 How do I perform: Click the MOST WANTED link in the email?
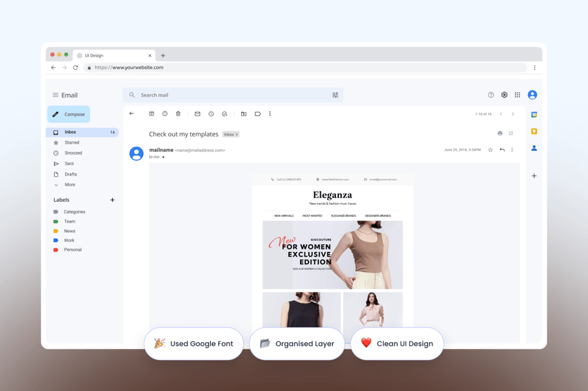point(312,215)
